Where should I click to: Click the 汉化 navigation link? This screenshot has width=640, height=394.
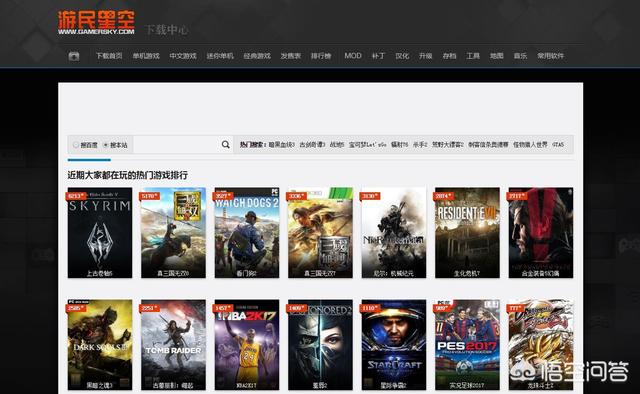pos(402,56)
